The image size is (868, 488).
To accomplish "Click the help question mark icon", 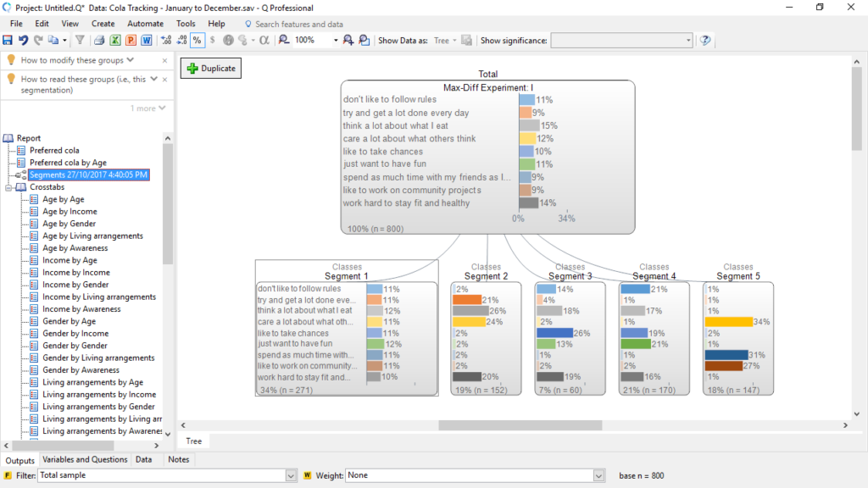I will point(705,41).
